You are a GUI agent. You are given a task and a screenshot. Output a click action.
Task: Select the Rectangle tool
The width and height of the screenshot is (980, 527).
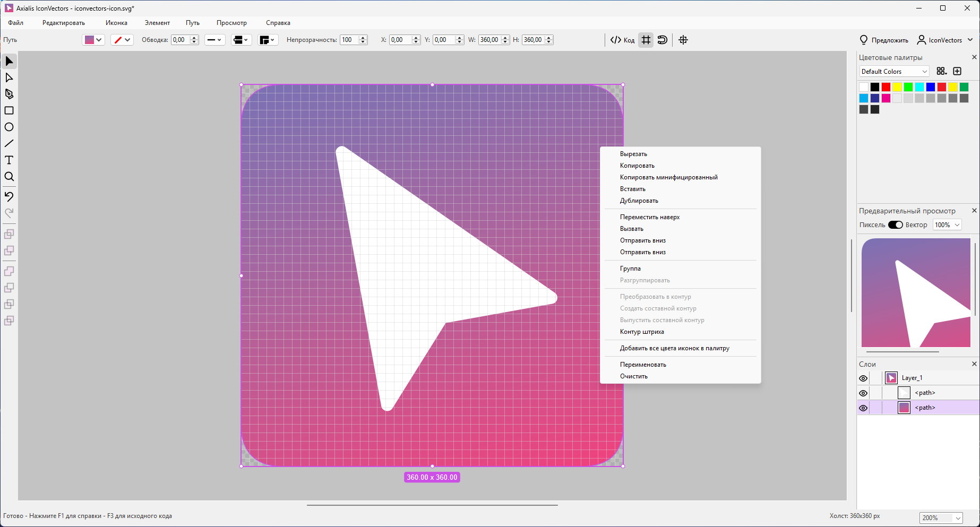click(9, 111)
